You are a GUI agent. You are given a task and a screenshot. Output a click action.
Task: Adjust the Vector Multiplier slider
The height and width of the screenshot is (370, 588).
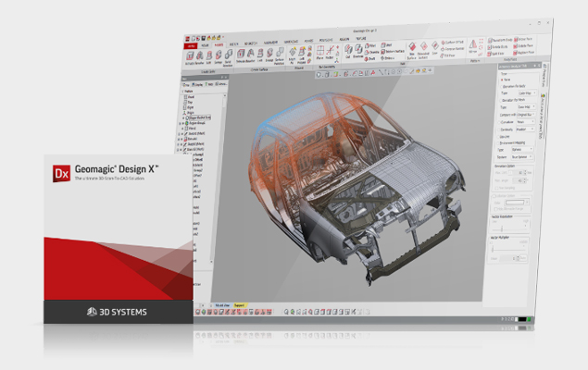[x=493, y=248]
